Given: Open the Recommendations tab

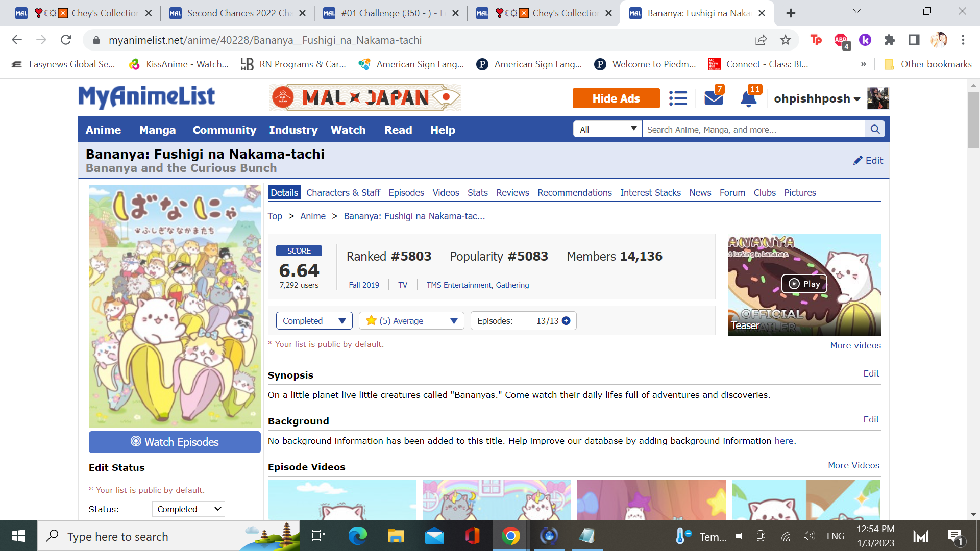Looking at the screenshot, I should (x=575, y=192).
